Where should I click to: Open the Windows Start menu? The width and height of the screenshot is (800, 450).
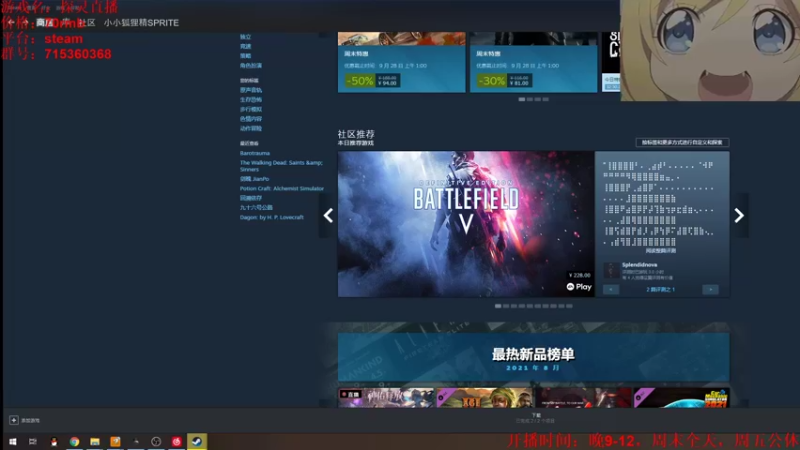tap(13, 441)
